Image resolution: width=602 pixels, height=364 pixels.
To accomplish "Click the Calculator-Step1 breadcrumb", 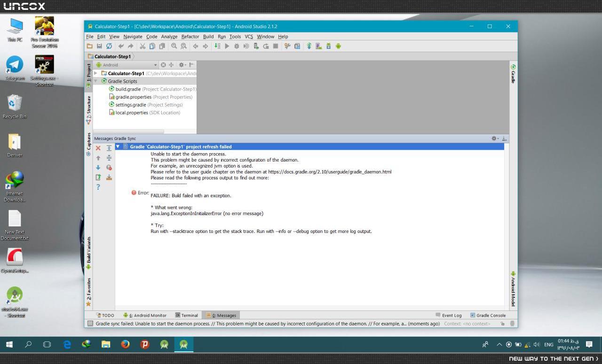I will click(110, 56).
